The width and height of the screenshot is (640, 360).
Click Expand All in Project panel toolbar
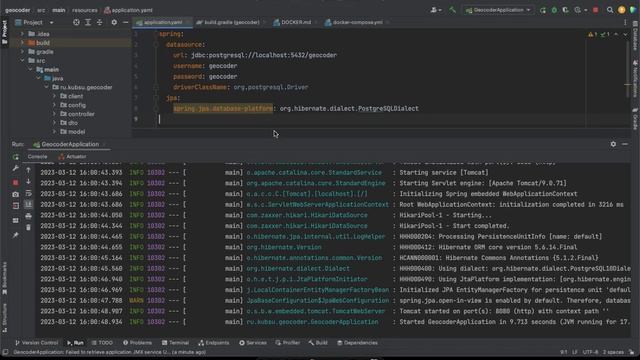coord(88,22)
